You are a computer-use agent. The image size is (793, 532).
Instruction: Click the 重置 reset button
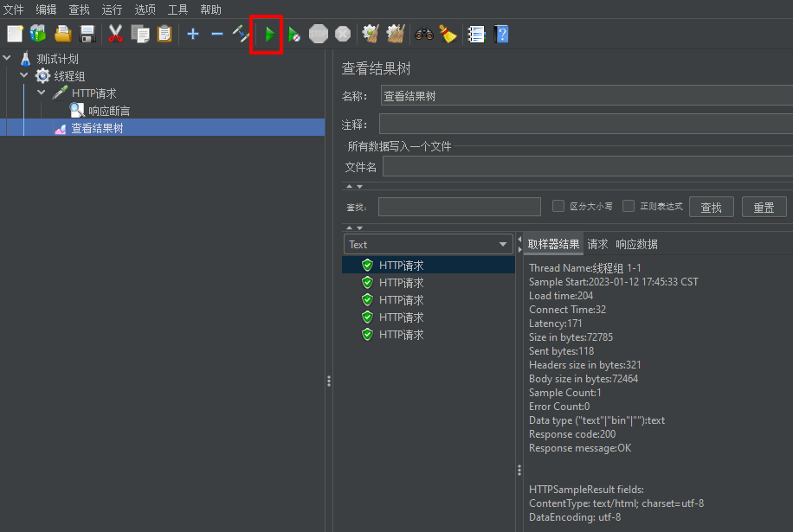(x=764, y=207)
